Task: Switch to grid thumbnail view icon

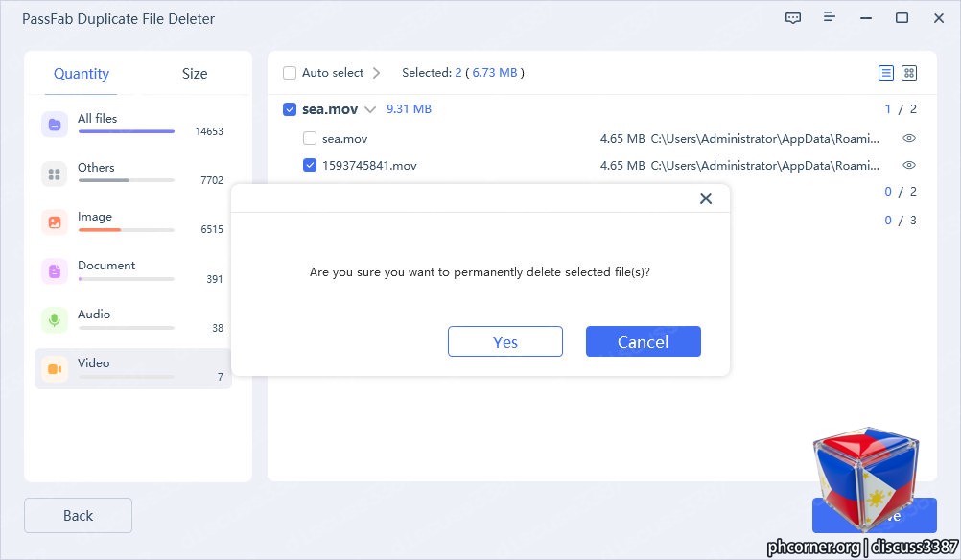Action: point(909,73)
